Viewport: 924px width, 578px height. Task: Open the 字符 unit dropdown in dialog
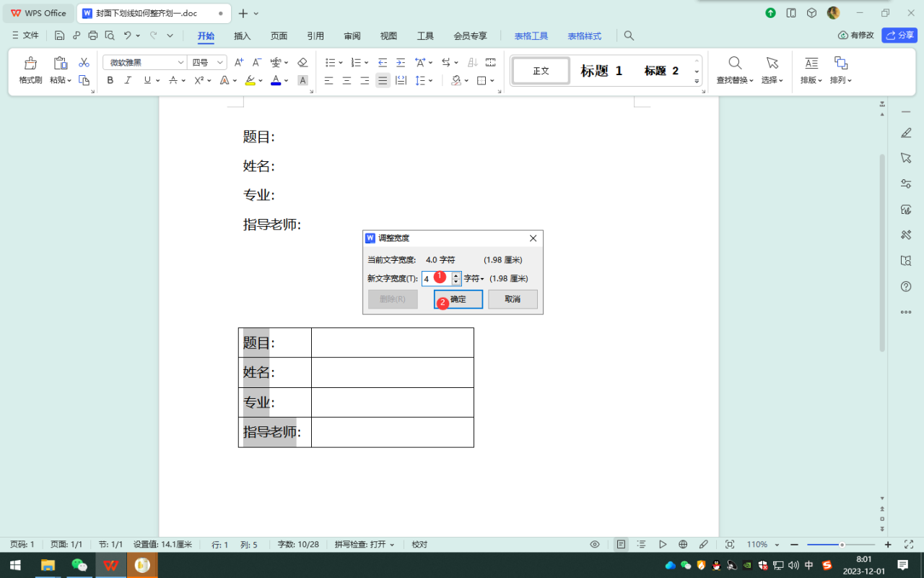474,278
